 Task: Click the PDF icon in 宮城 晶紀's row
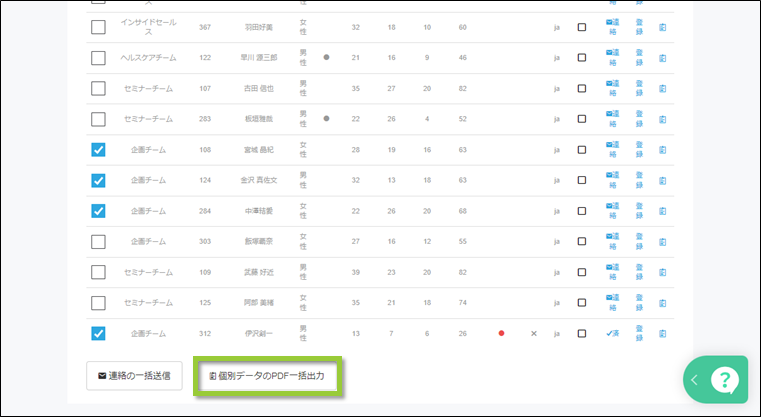click(x=662, y=150)
